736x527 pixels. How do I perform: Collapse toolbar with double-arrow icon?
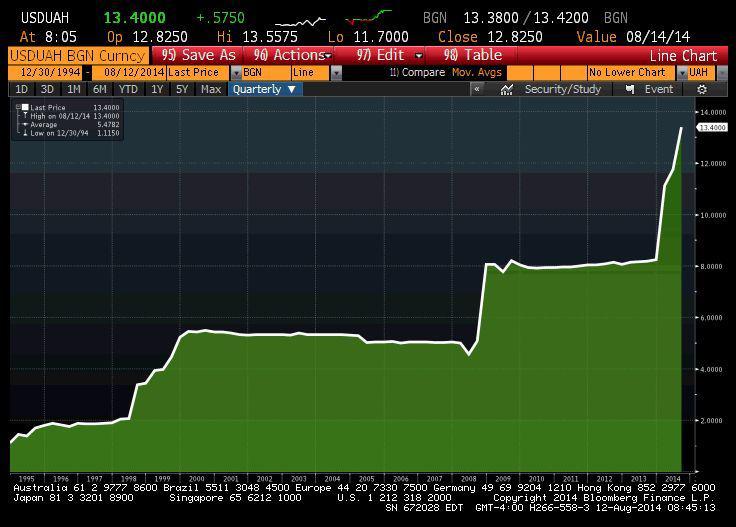pyautogui.click(x=477, y=89)
